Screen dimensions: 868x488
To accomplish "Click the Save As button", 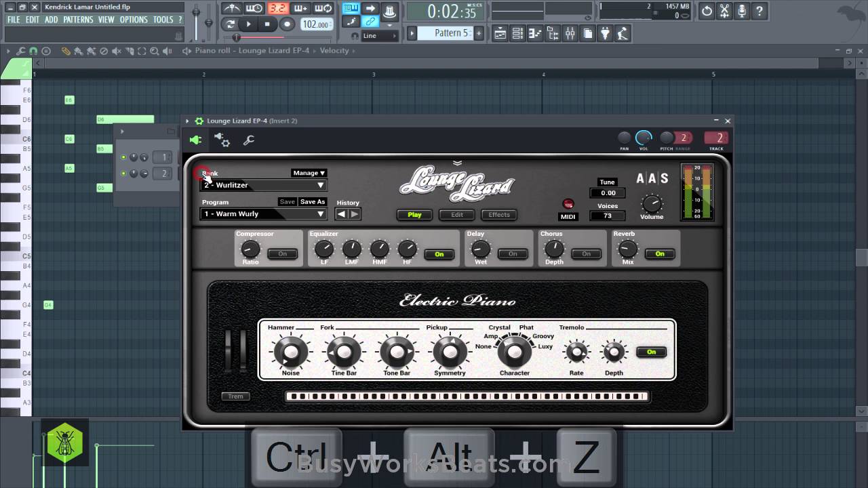I will [313, 202].
